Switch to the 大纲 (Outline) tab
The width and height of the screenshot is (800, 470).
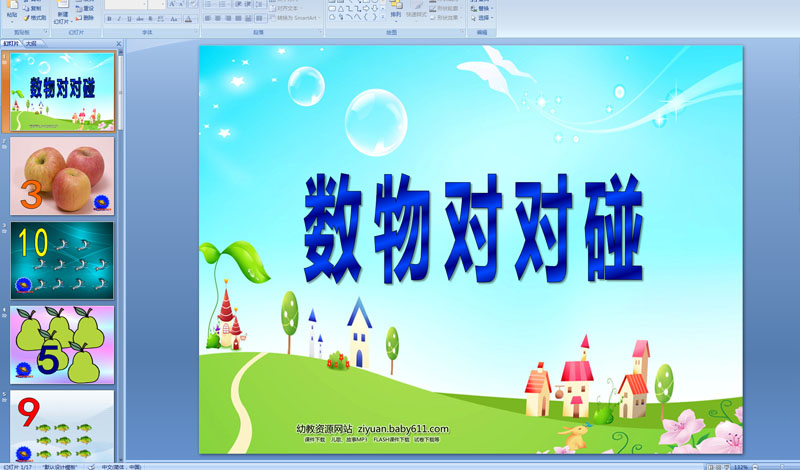pyautogui.click(x=32, y=44)
